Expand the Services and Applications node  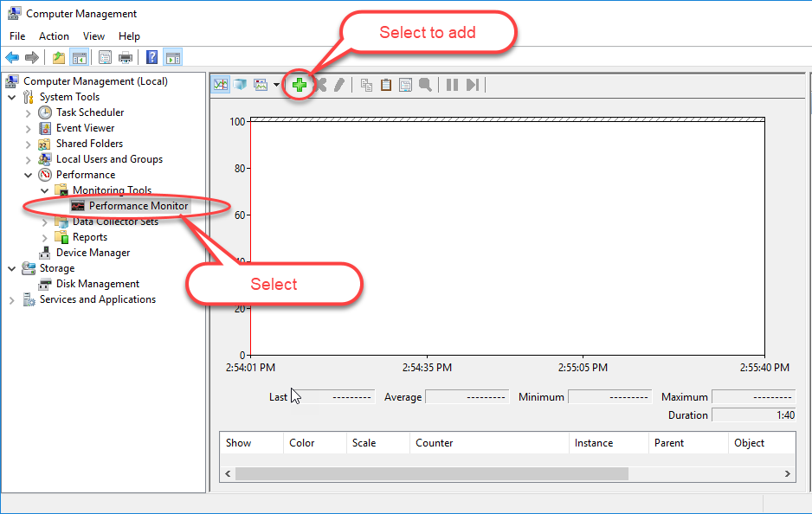point(12,299)
